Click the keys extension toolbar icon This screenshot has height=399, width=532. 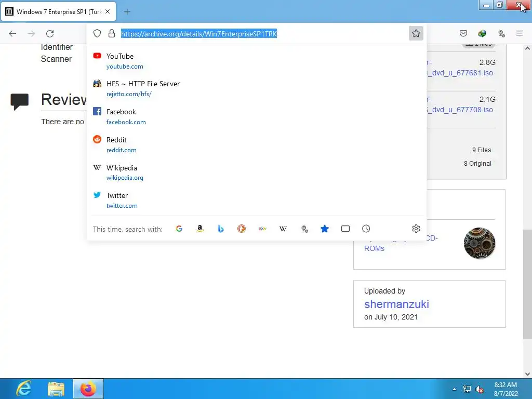click(501, 33)
